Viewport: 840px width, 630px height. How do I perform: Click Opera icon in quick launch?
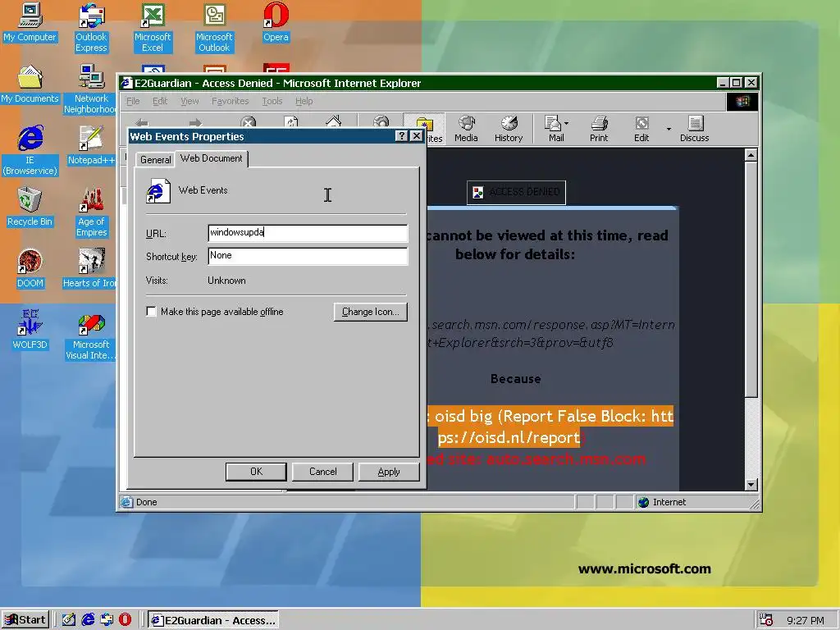click(x=125, y=620)
